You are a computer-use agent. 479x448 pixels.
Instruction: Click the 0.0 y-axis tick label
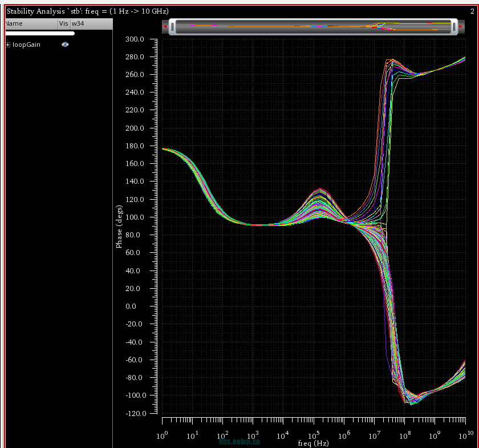131,306
